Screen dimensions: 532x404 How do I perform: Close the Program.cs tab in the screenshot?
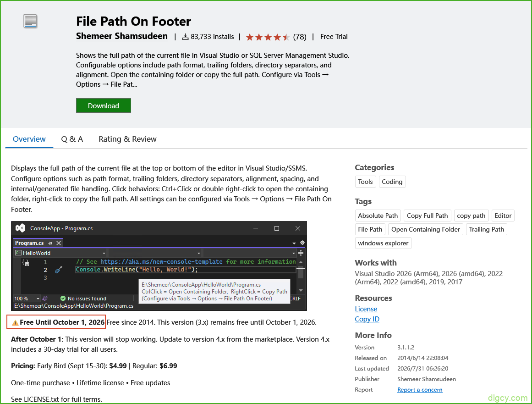(x=59, y=243)
